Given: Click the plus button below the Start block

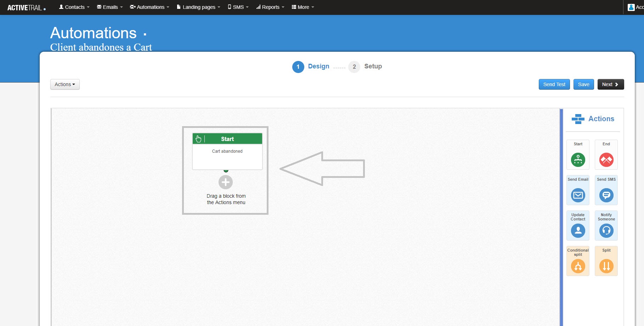Looking at the screenshot, I should pyautogui.click(x=226, y=182).
